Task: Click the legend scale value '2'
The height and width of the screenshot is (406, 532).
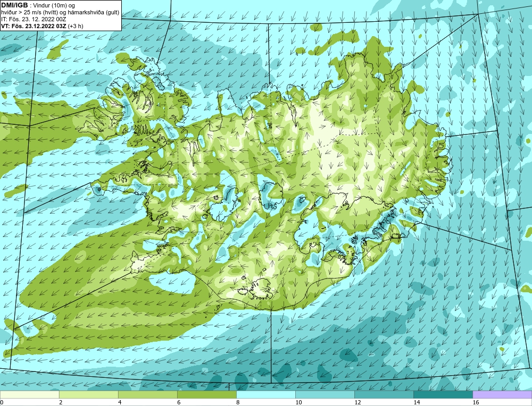Action: tap(61, 402)
